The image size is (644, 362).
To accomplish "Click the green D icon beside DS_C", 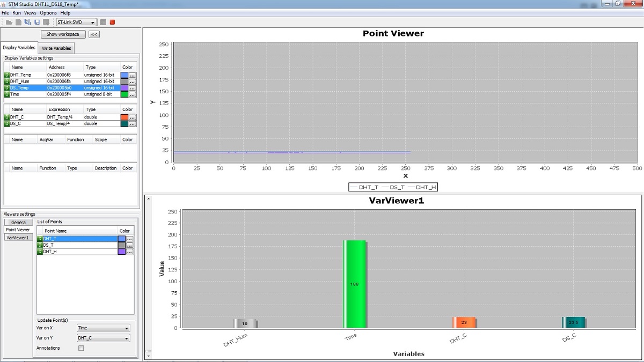I will [7, 123].
